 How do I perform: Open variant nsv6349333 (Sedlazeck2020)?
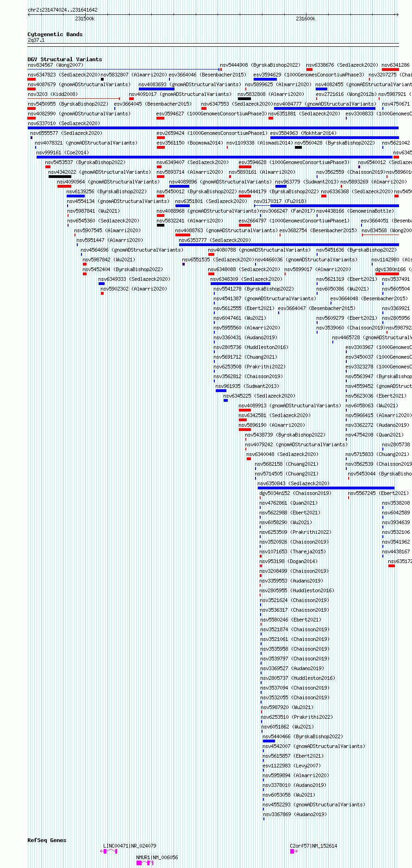click(134, 279)
